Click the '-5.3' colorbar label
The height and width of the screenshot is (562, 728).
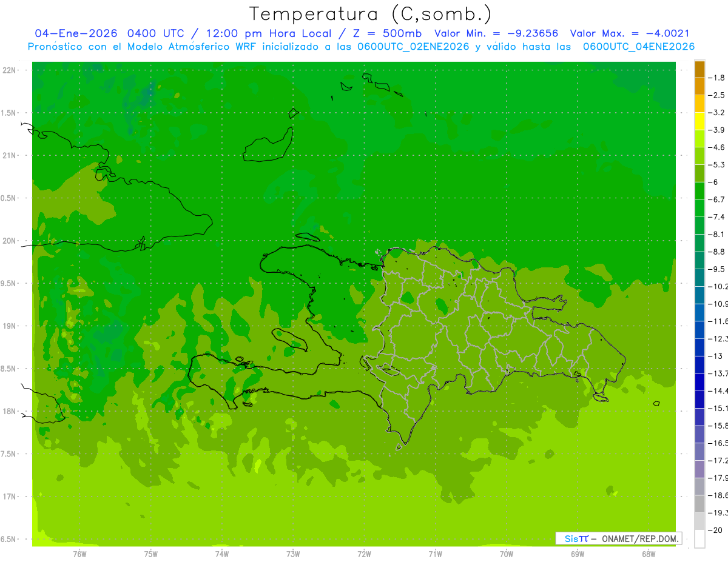(718, 164)
